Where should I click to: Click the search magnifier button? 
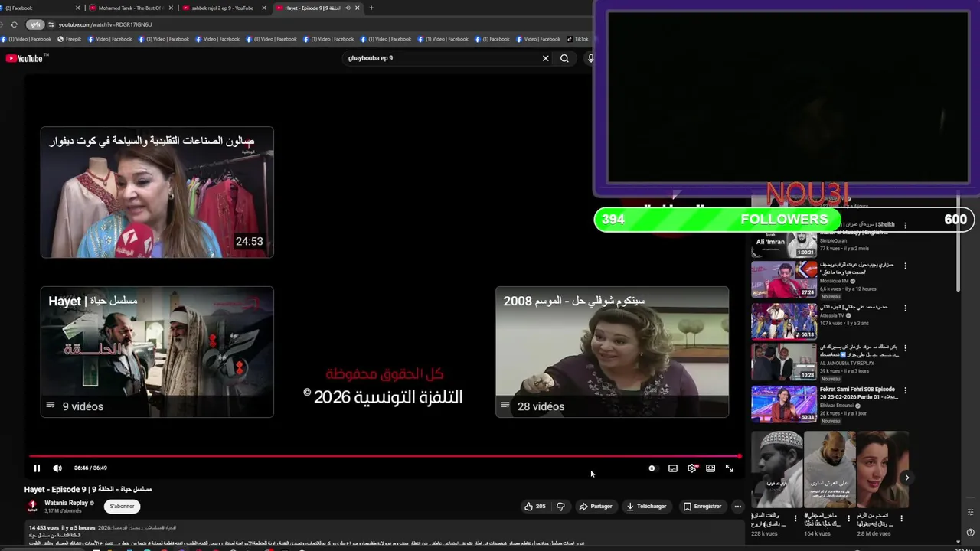tap(564, 58)
